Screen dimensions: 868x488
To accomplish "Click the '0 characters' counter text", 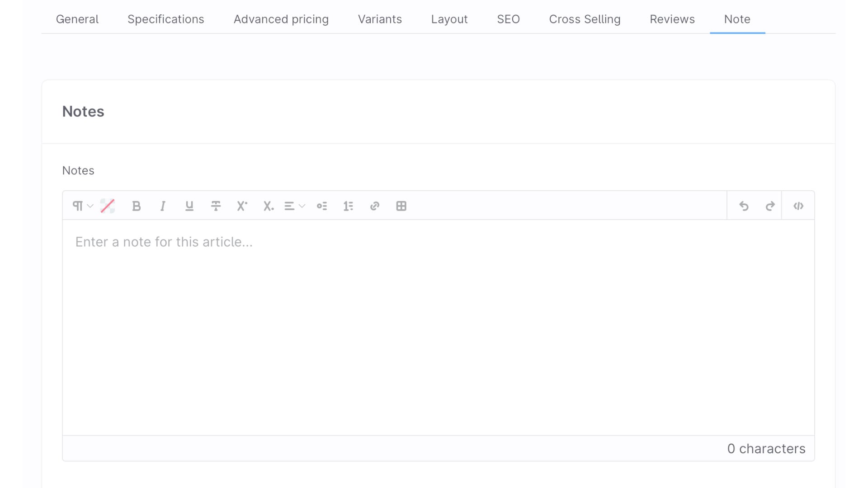I will [766, 449].
